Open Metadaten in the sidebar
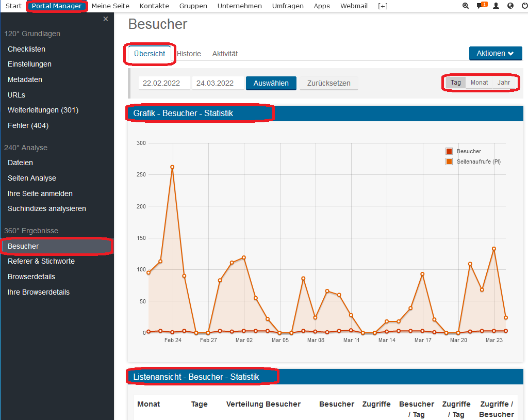The image size is (528, 420). pos(25,79)
